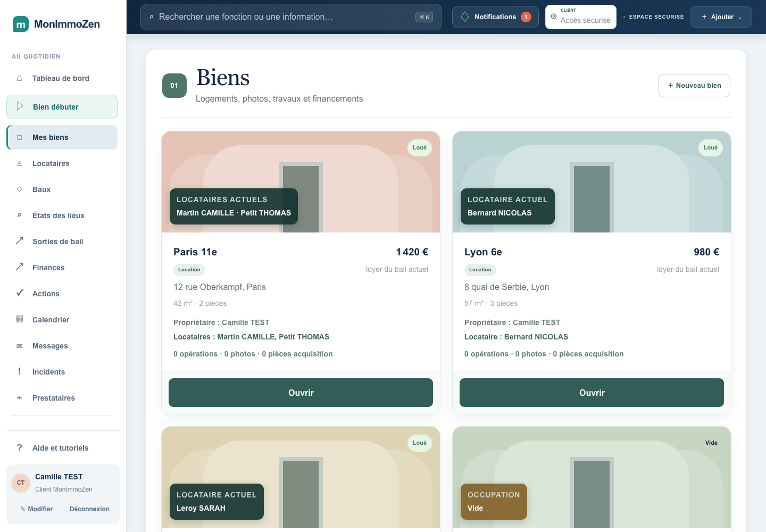
Task: Click the MonImmoZen logo icon
Action: [21, 24]
